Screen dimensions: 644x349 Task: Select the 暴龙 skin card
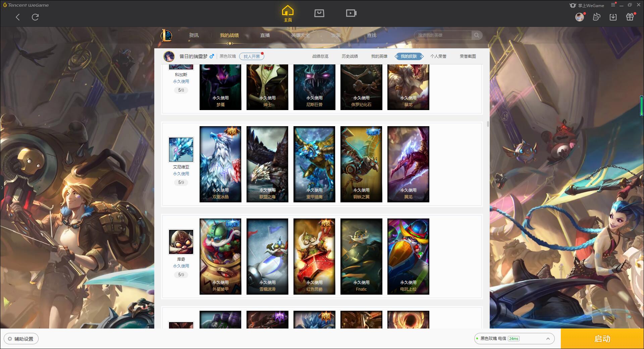pos(408,87)
